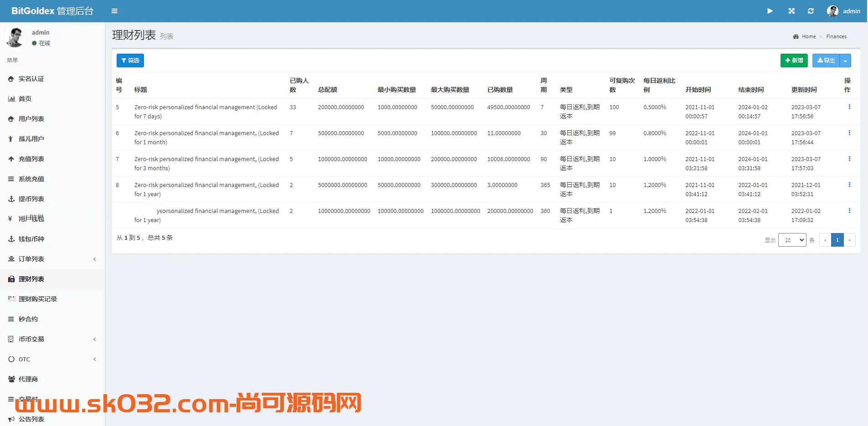Screen dimensions: 868x426
Task: Click end time 2022-02-01 03:54:38
Action: click(753, 215)
